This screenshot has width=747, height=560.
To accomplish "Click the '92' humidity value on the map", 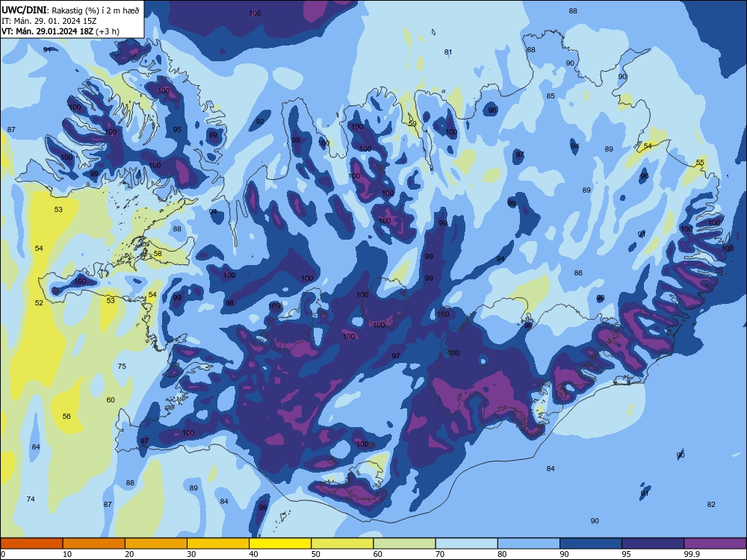I will coord(260,121).
